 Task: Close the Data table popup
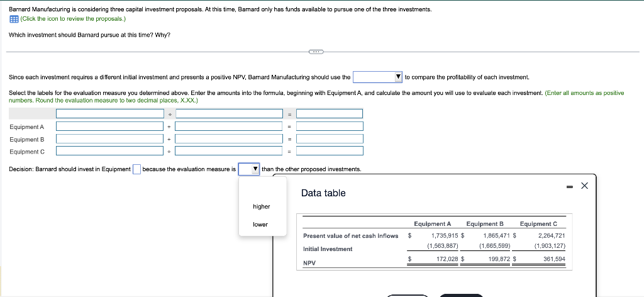point(585,186)
